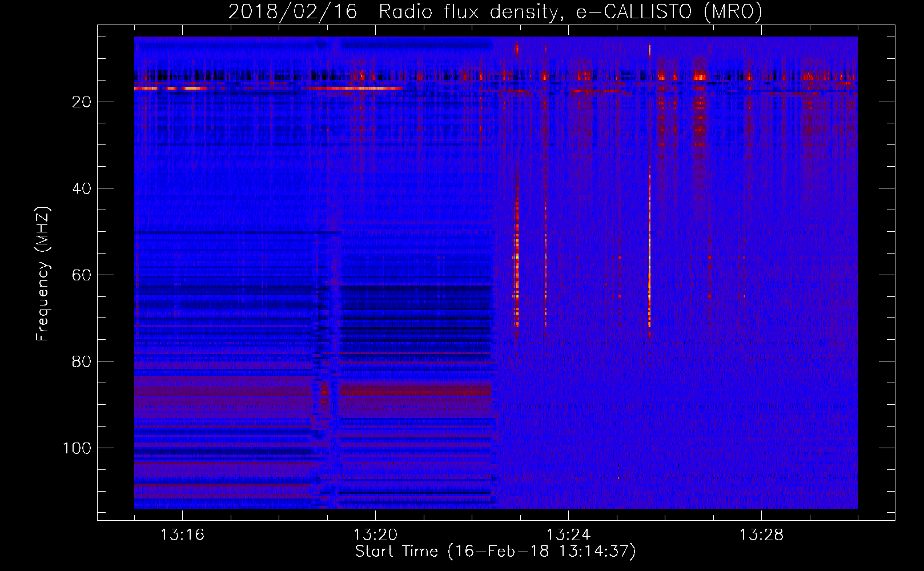
Task: Click the 60 frequency tick label
Action: [82, 275]
